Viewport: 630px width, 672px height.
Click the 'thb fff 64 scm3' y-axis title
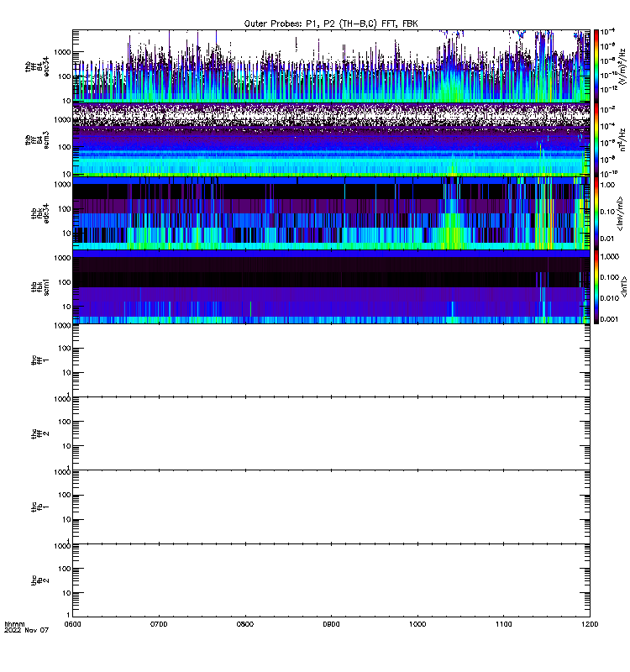coord(37,140)
